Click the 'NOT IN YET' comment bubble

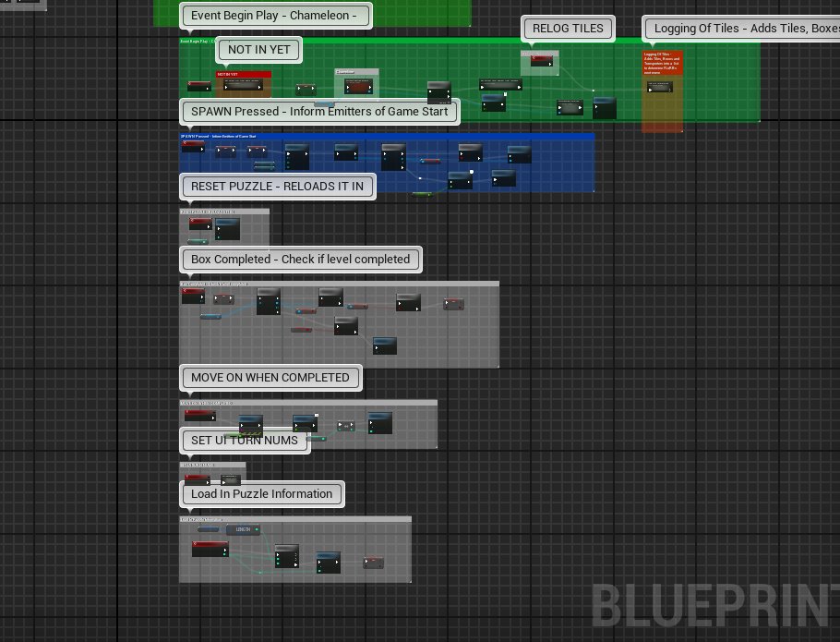tap(258, 50)
